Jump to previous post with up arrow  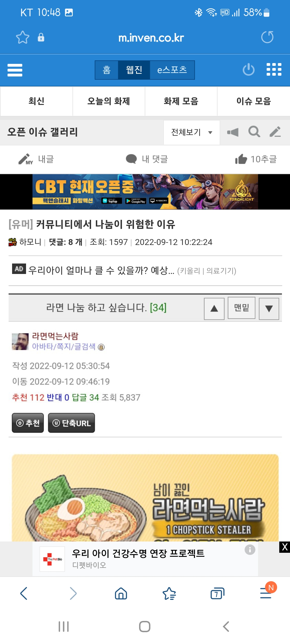(214, 309)
